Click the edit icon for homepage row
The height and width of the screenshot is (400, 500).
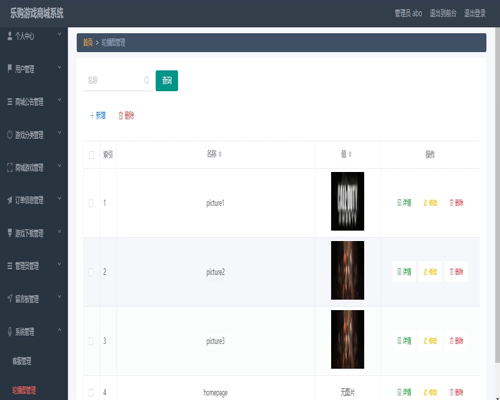(425, 392)
